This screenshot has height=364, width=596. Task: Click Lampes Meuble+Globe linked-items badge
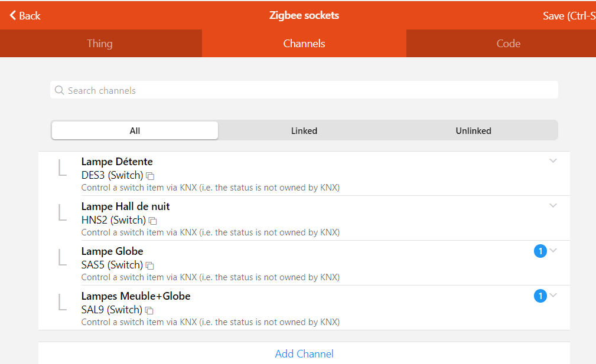point(540,296)
